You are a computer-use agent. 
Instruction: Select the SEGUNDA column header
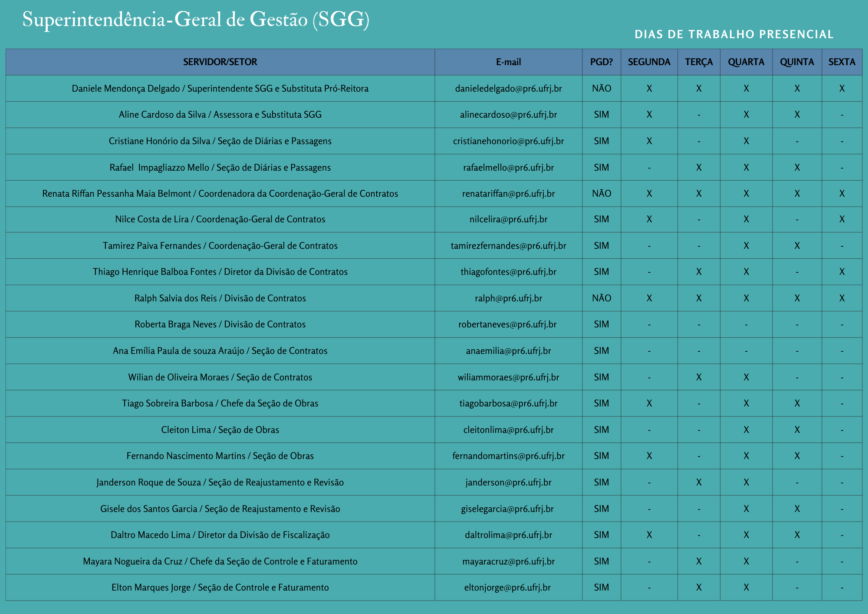649,62
